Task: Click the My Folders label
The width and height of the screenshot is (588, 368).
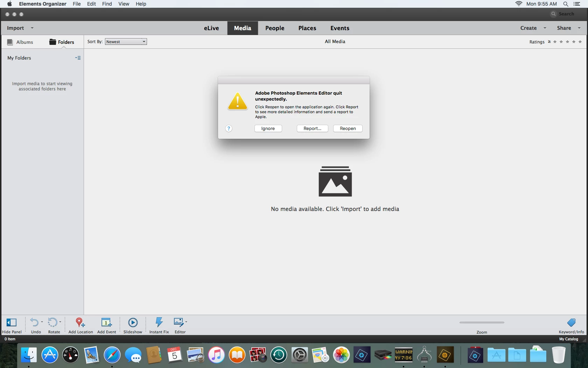Action: click(x=19, y=58)
